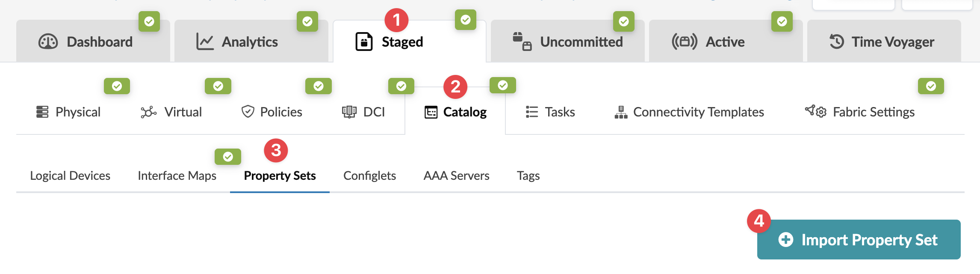Viewport: 980px width, 274px height.
Task: Click the green check badge on Dashboard
Action: tap(149, 21)
